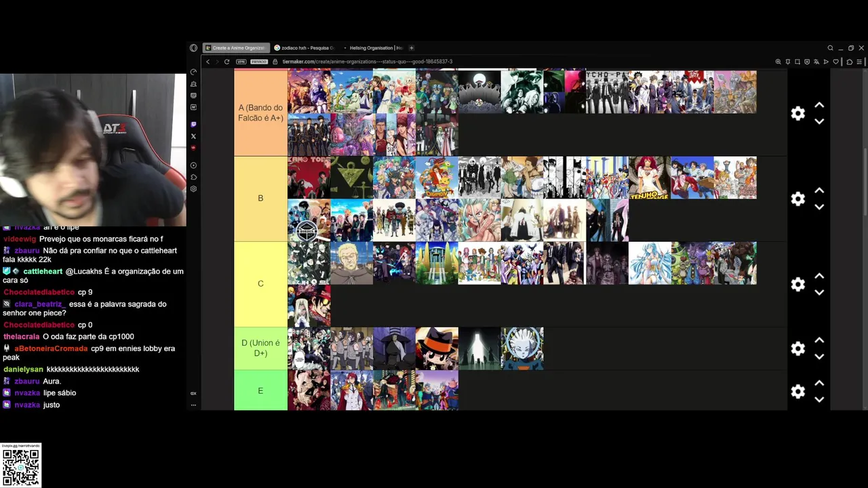Click tier label A (Bando do Falcão é A+)

click(260, 113)
